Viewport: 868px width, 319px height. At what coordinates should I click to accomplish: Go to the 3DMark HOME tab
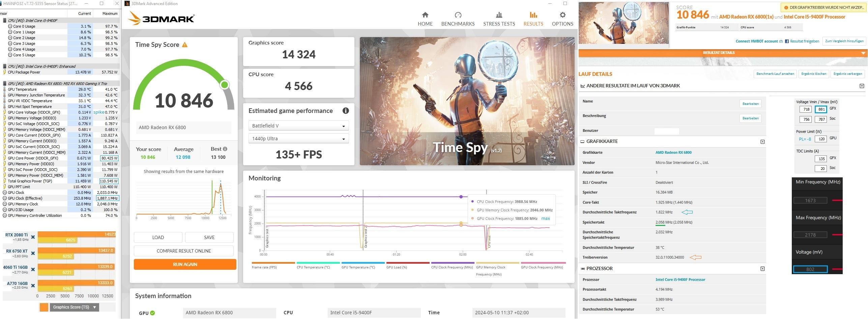pyautogui.click(x=425, y=19)
